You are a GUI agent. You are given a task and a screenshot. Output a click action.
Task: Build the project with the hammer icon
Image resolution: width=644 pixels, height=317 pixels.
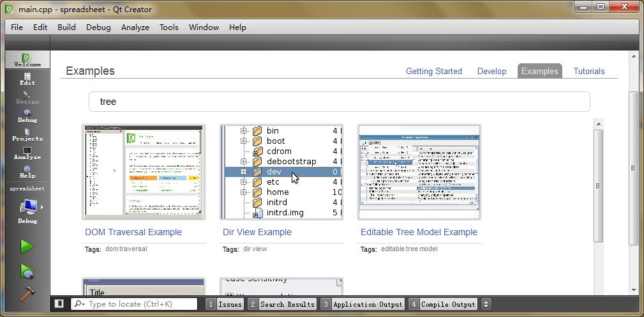(x=27, y=293)
